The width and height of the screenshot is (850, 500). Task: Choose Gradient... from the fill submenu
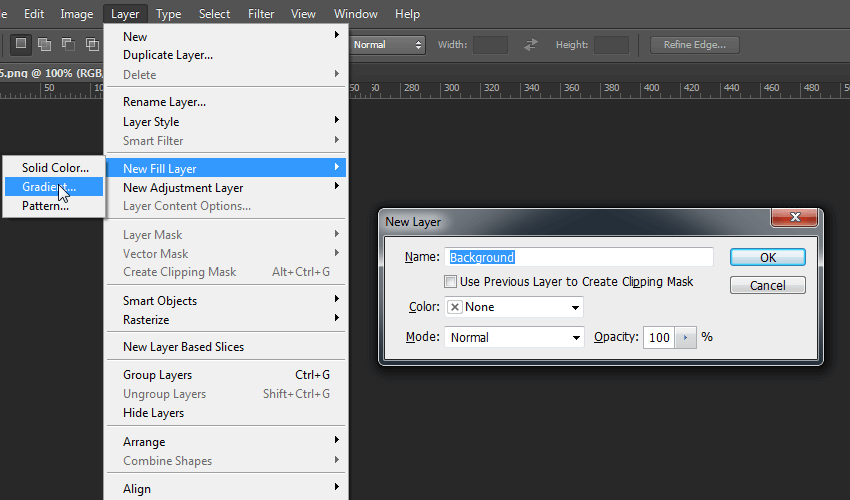(x=49, y=187)
